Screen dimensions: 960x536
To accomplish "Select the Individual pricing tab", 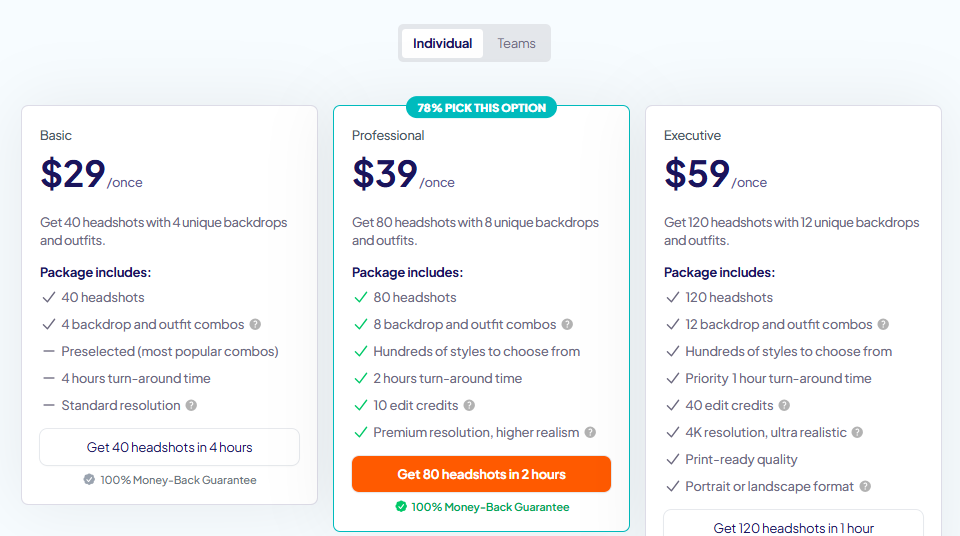I will [442, 43].
